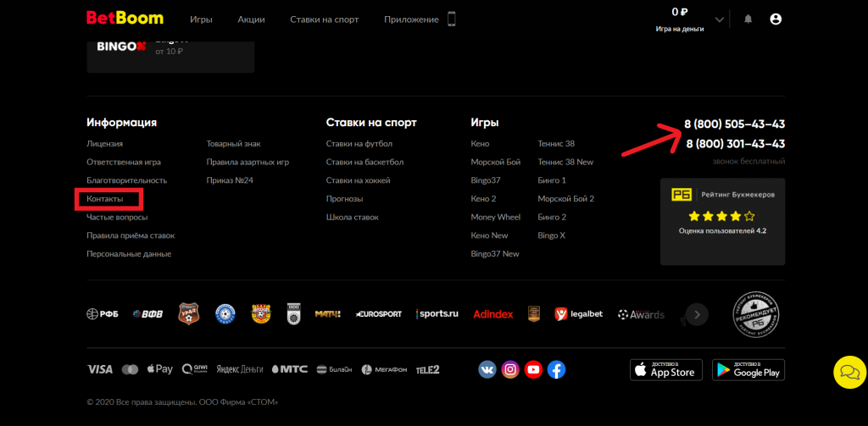Open the BetBoom logo home link
This screenshot has height=426, width=868.
[x=125, y=18]
